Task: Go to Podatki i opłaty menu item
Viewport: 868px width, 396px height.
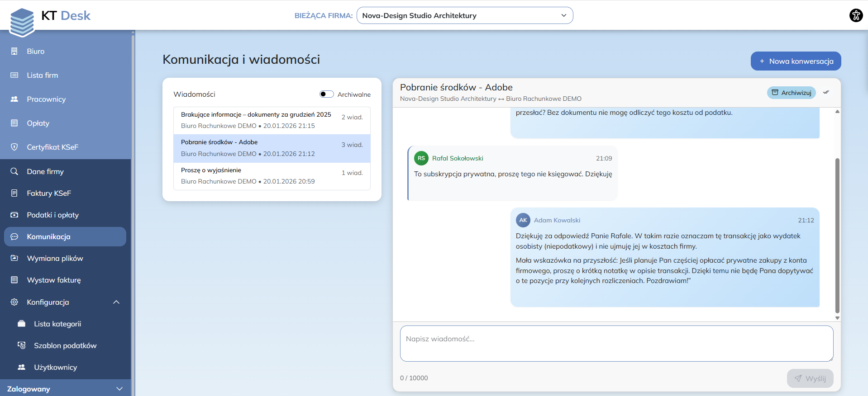Action: (x=52, y=215)
